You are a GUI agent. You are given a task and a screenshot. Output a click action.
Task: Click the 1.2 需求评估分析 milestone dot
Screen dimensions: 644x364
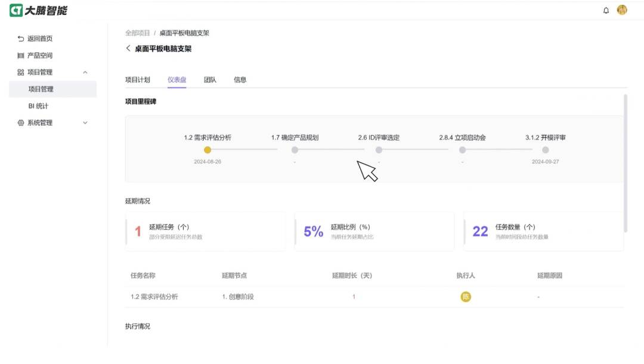207,150
